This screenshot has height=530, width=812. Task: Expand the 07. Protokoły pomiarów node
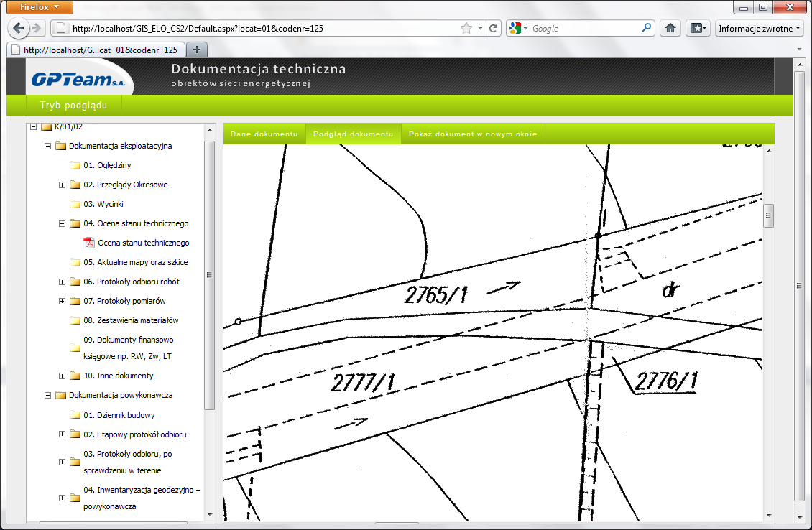62,301
